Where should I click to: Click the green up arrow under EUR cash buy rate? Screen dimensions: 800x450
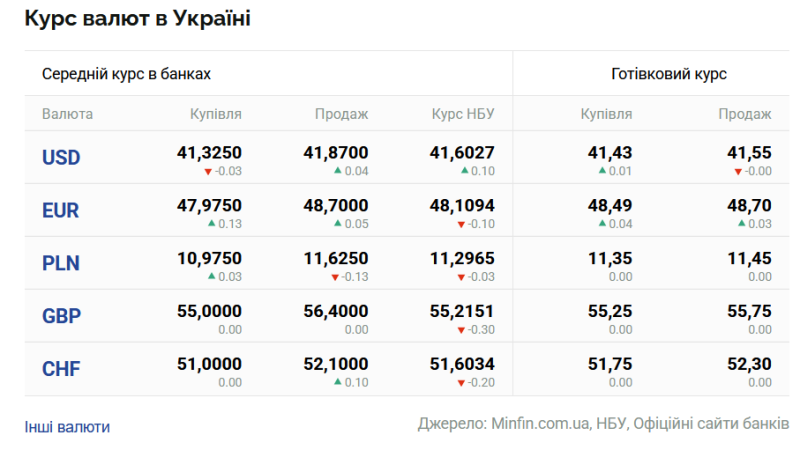(602, 224)
